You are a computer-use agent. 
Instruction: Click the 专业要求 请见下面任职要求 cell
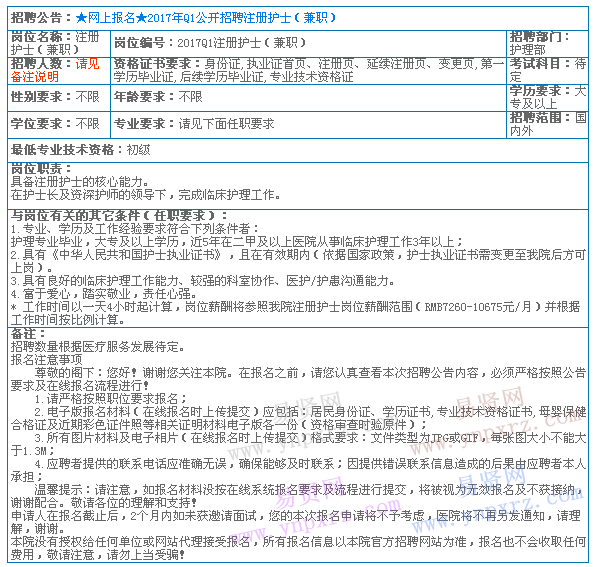point(308,125)
